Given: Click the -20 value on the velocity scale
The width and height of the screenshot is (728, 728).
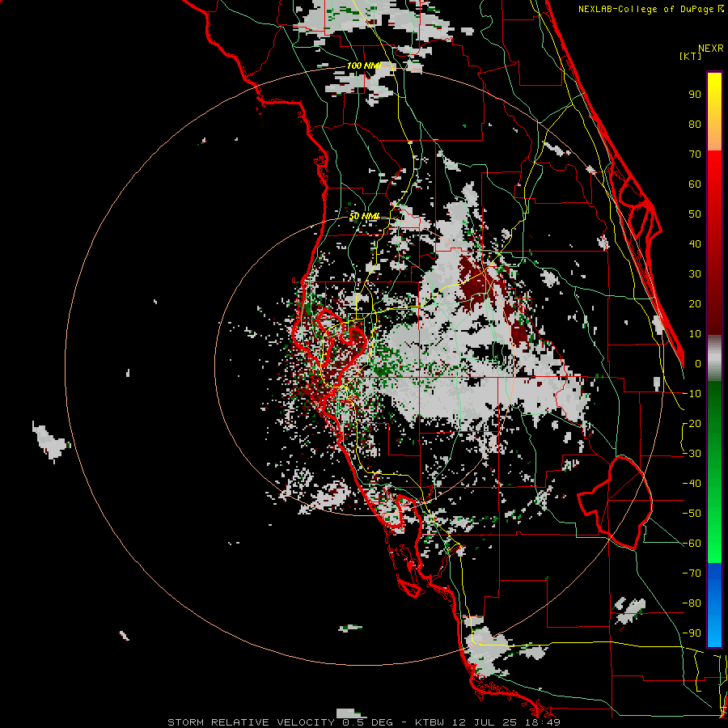Looking at the screenshot, I should [x=692, y=423].
